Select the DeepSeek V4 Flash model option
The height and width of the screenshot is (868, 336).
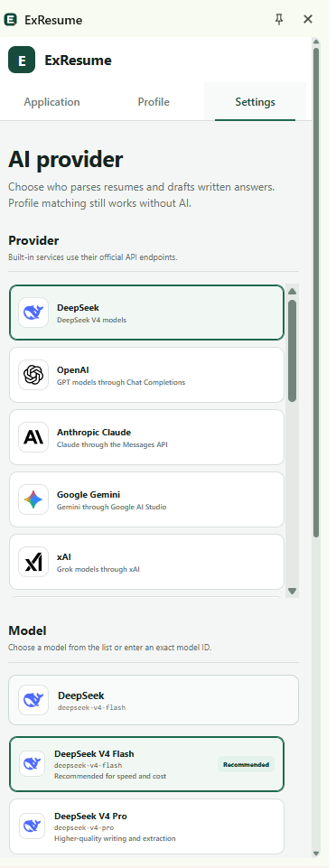(146, 764)
